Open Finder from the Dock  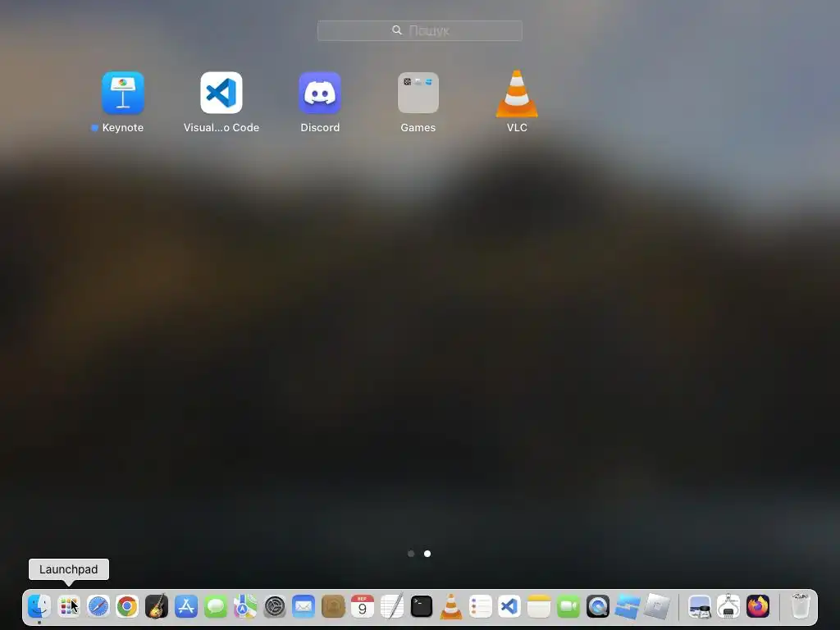39,606
